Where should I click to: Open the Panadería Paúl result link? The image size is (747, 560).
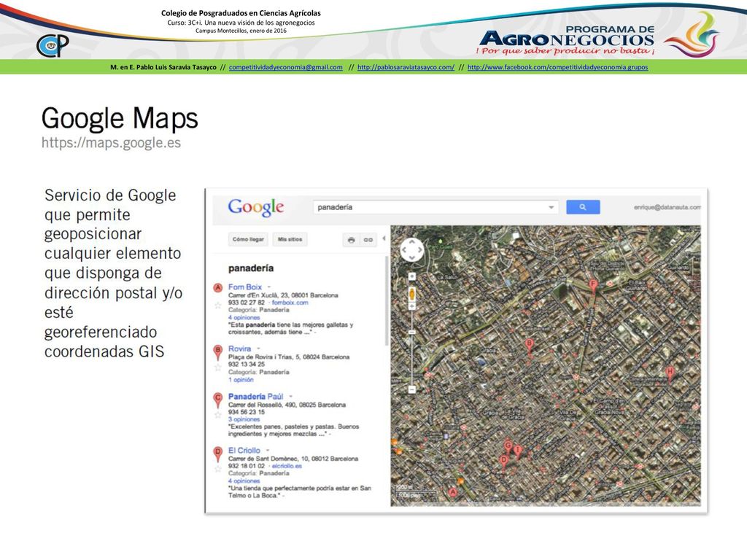point(256,396)
